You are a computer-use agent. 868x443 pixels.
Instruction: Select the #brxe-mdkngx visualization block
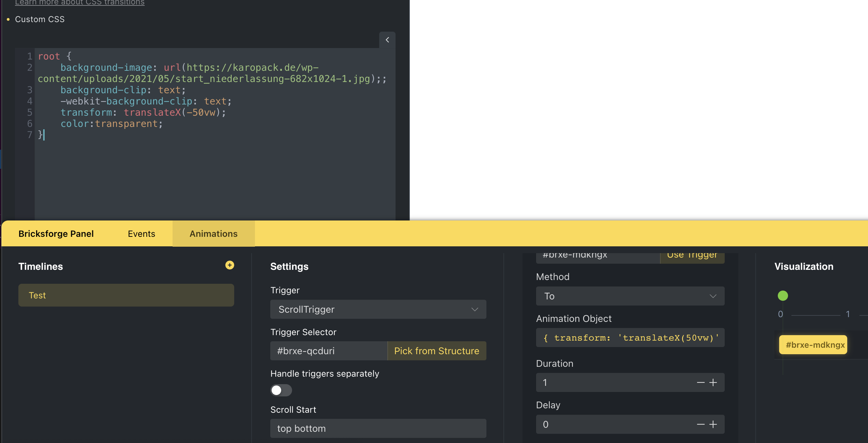coord(813,345)
